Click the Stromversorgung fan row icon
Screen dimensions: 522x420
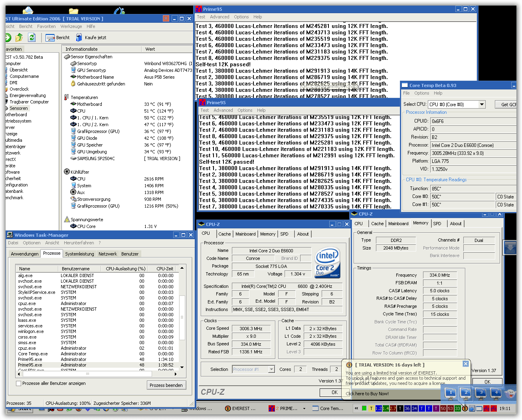click(x=73, y=199)
